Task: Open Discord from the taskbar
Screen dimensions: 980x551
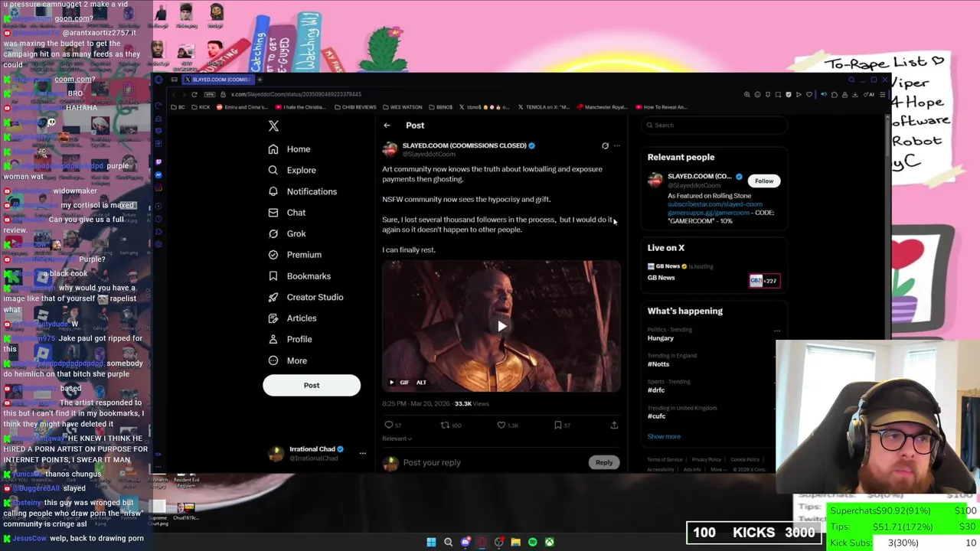Action: [x=465, y=542]
